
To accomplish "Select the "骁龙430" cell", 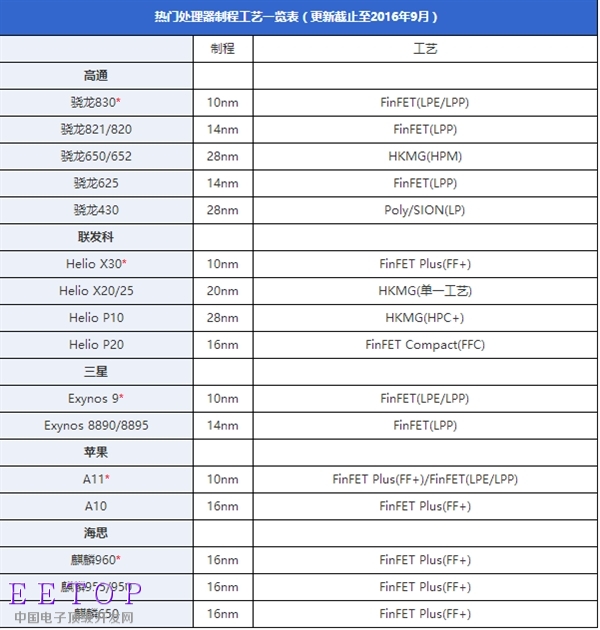I will 96,210.
